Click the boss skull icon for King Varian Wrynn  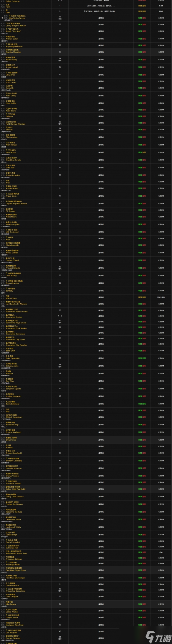pyautogui.click(x=3, y=18)
